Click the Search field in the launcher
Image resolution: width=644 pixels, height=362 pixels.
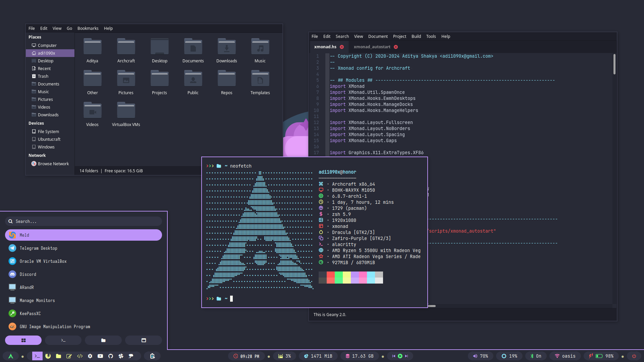point(84,221)
